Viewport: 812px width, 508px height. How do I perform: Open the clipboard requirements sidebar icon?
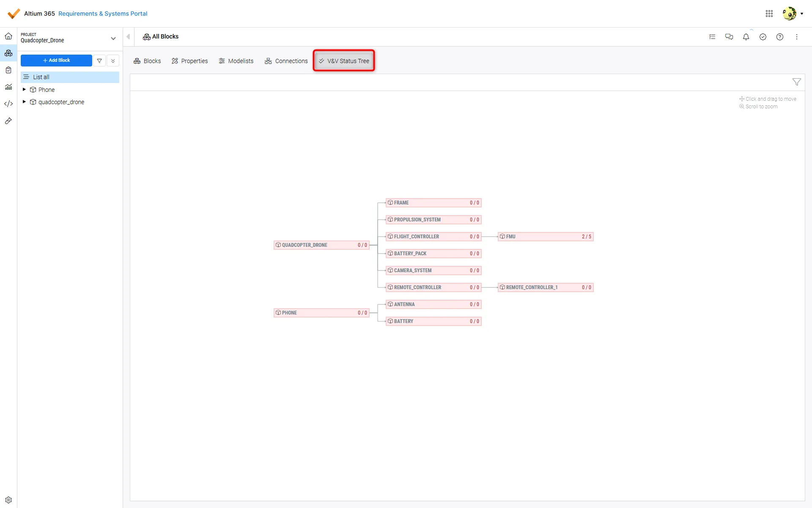pos(8,70)
